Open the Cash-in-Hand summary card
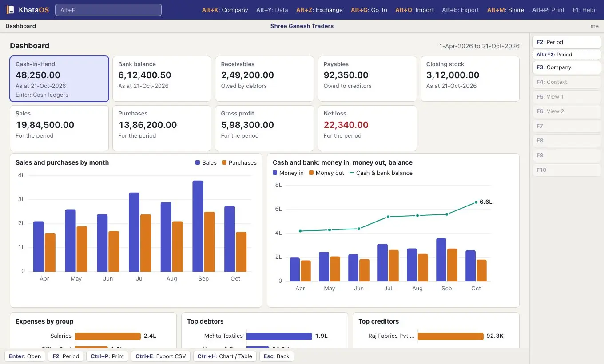Screen dimensions: 604x364 (x=59, y=79)
